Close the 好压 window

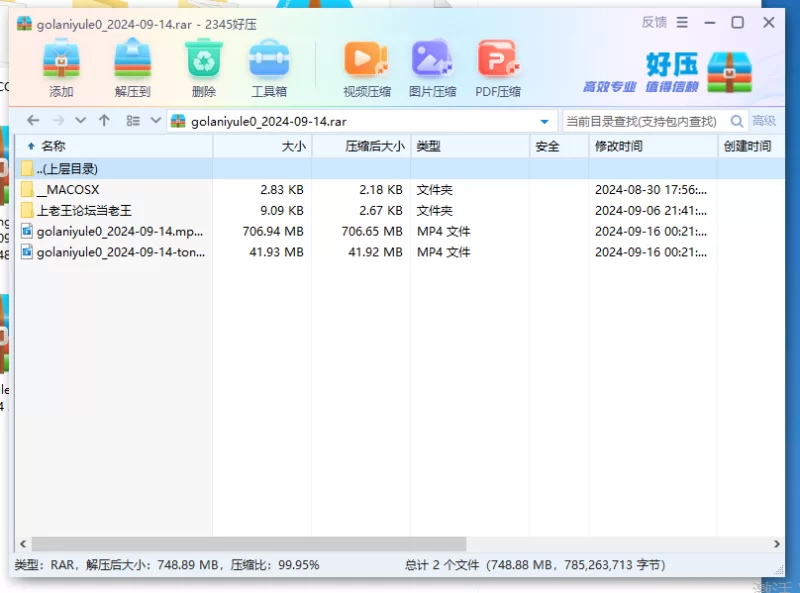[x=769, y=22]
